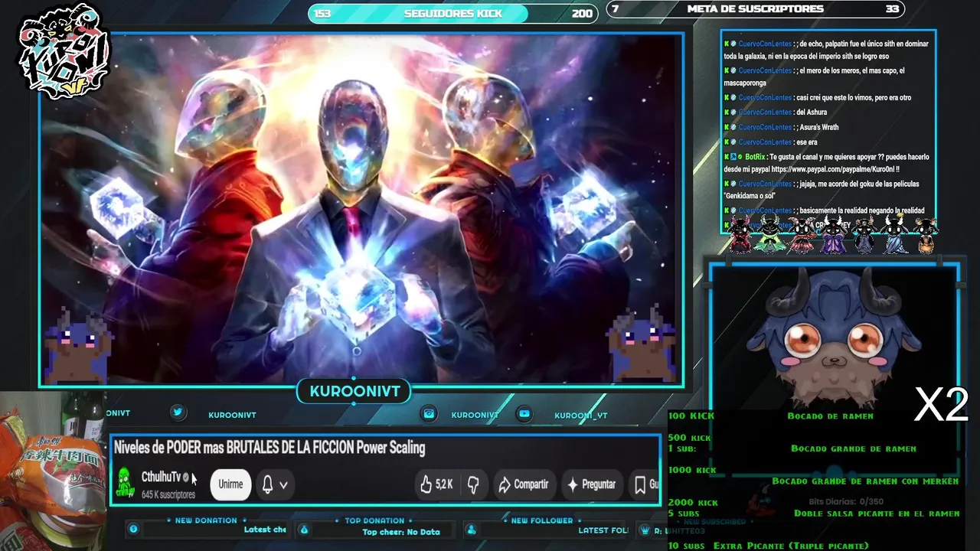This screenshot has height=551, width=980.
Task: Click KUROONI_YT label beside YouTube icon
Action: tap(581, 416)
